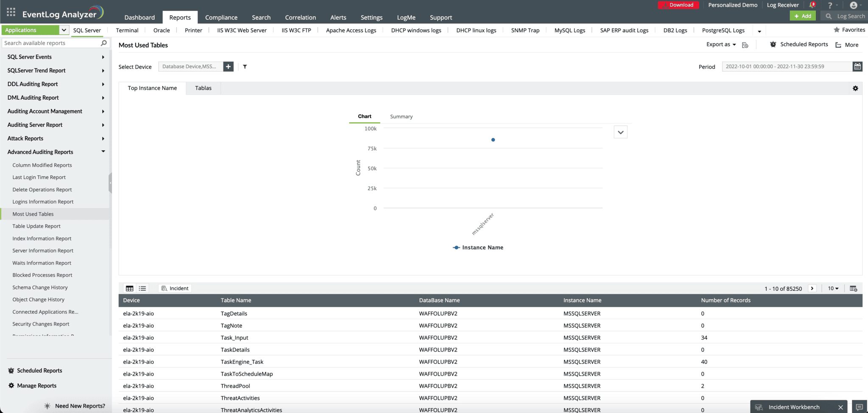Screen dimensions: 868x413
Task: Go to next page of records
Action: coord(812,289)
